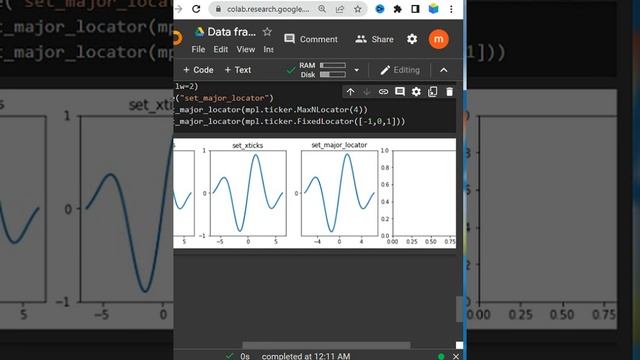Open the blue cube extension icon
The height and width of the screenshot is (360, 640).
tap(433, 9)
